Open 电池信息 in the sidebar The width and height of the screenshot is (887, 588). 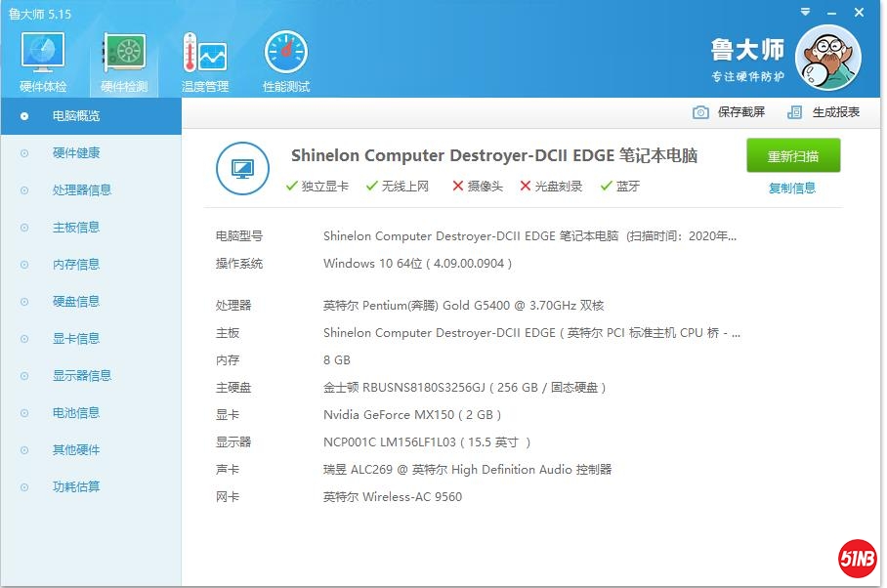tap(76, 413)
